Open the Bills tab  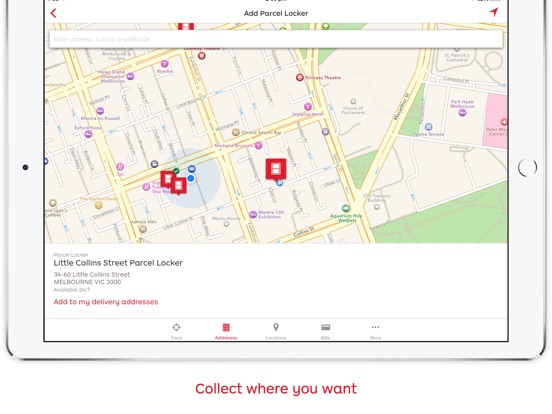(326, 331)
